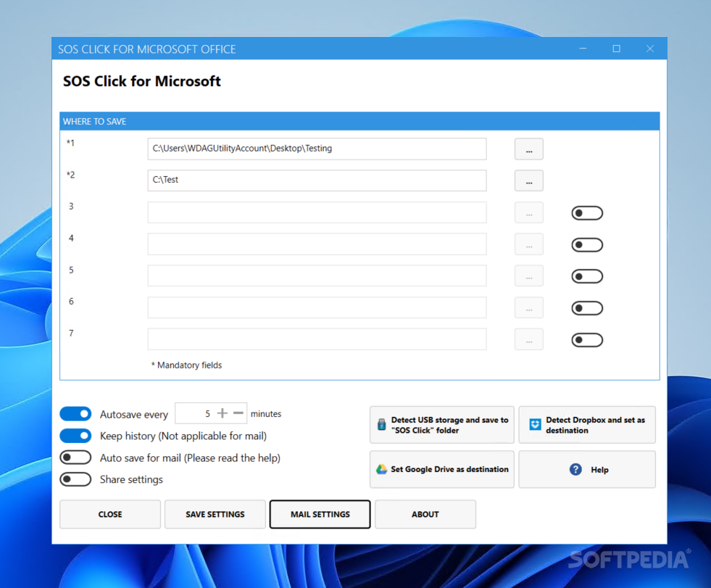Browse folder for destination *2
This screenshot has height=588, width=711.
(528, 181)
